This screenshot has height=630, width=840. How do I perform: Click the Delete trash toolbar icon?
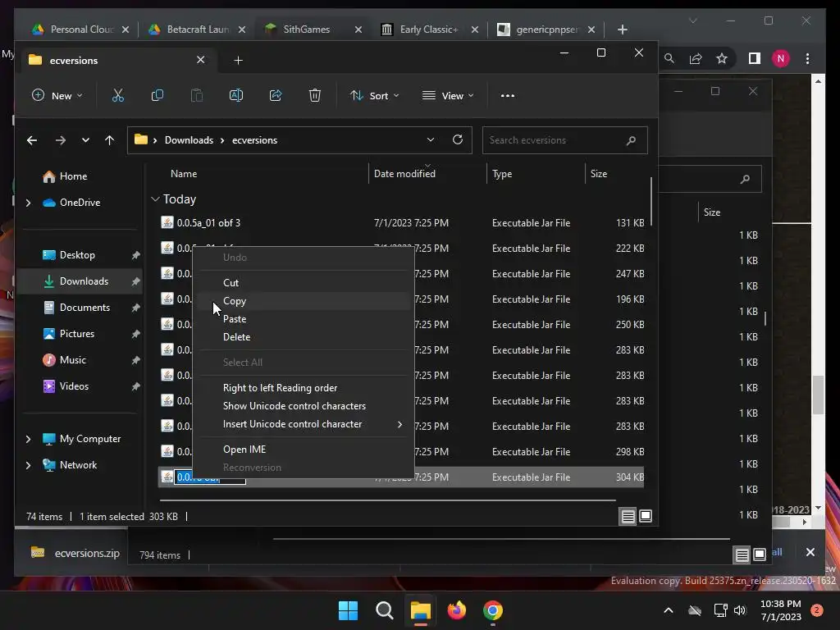[315, 95]
